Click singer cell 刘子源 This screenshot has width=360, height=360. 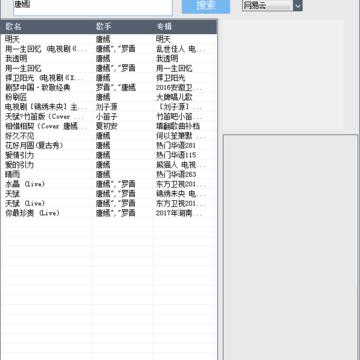tap(107, 107)
